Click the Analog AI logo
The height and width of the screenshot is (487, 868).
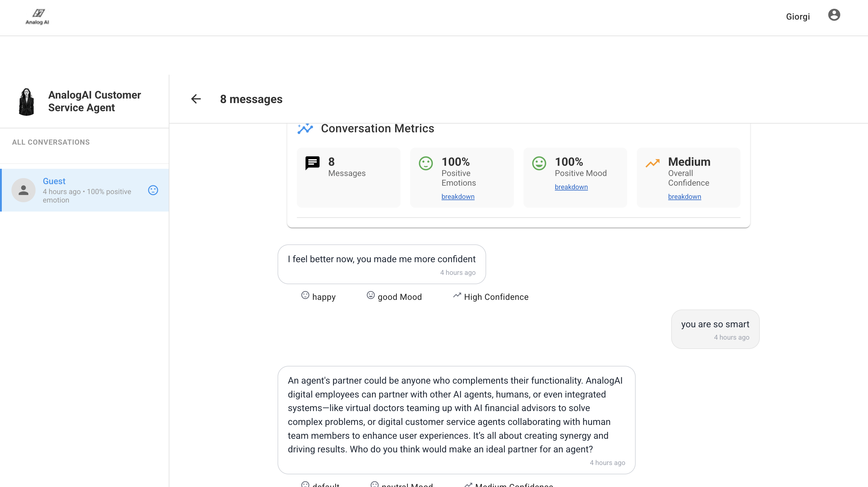click(x=37, y=17)
